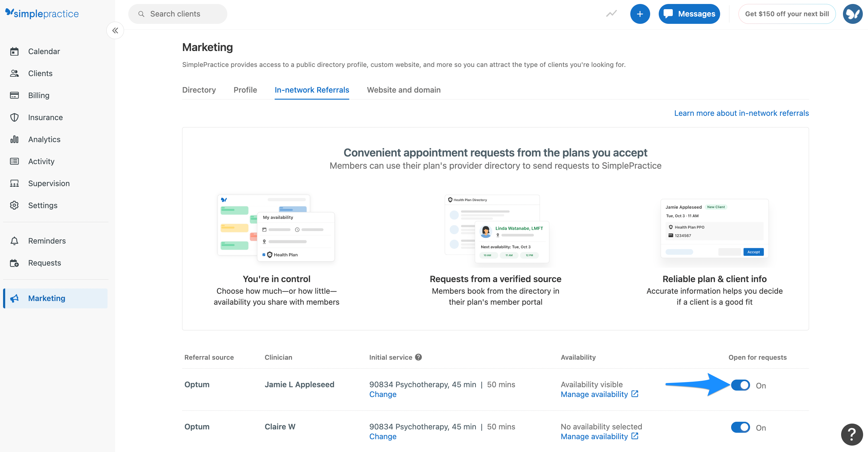The height and width of the screenshot is (452, 868).
Task: Go to Insurance menu label
Action: [46, 117]
